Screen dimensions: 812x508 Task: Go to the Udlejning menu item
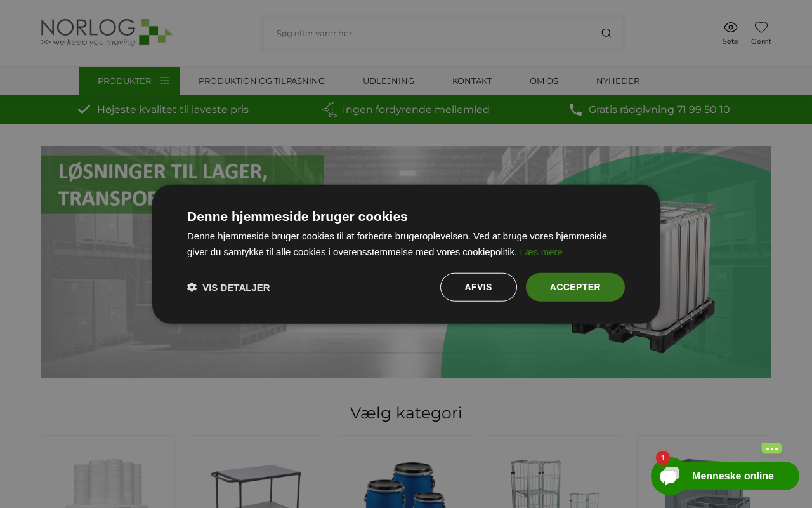388,81
